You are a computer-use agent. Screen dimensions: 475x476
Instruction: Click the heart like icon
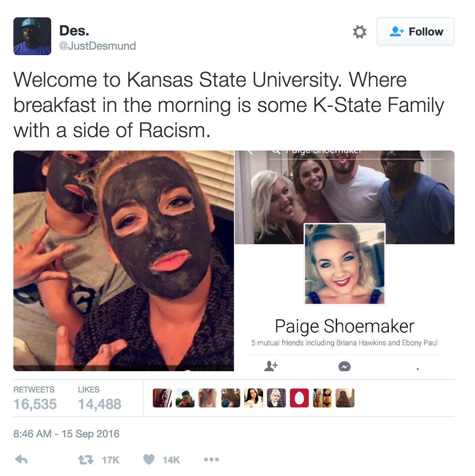coord(149,459)
